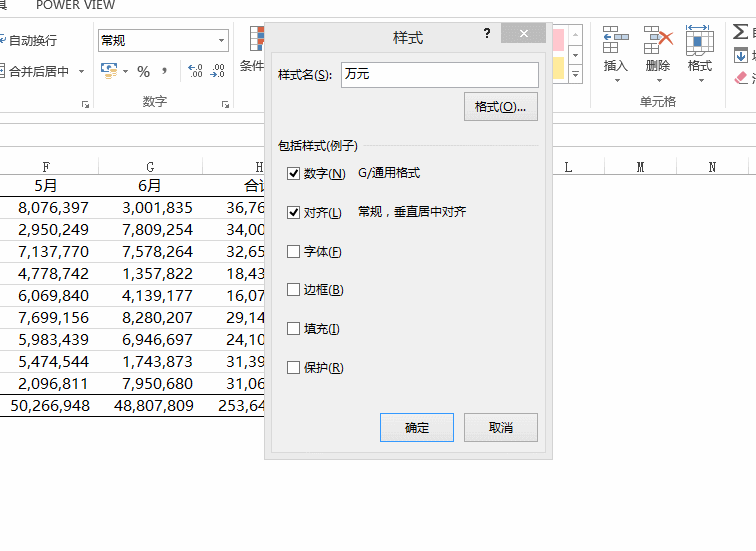Image resolution: width=756 pixels, height=551 pixels.
Task: Click the 样式名 text field
Action: pos(439,75)
